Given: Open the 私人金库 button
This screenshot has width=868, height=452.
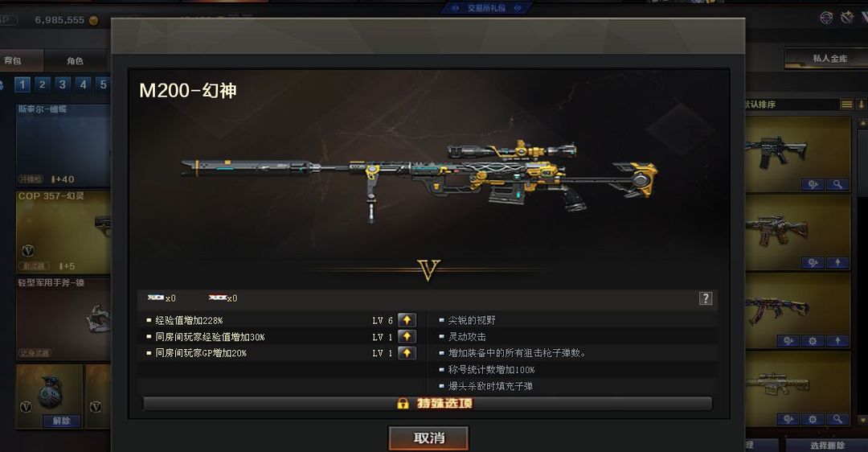Looking at the screenshot, I should click(829, 58).
